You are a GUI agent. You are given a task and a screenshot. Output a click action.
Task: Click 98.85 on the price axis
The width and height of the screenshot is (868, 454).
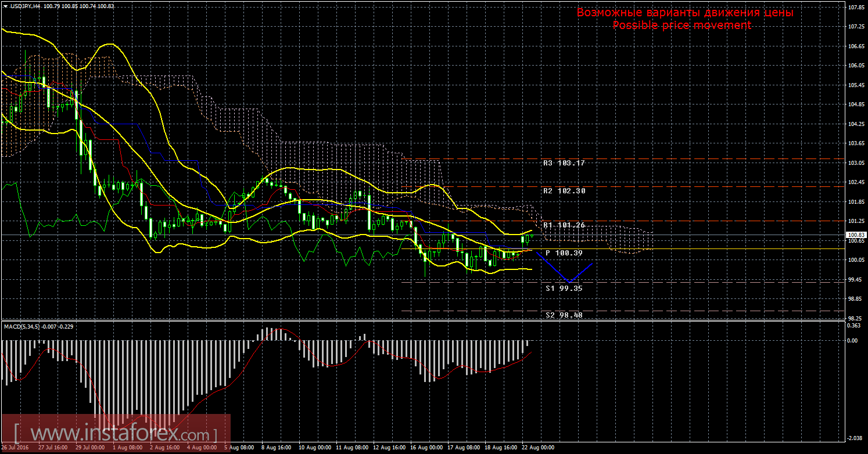point(856,299)
